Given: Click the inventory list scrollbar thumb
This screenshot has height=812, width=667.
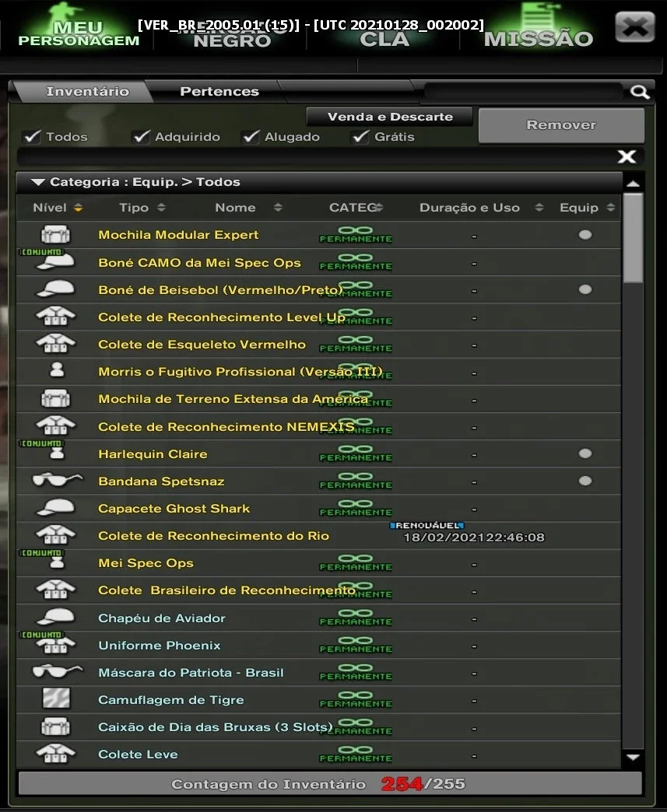Looking at the screenshot, I should point(633,238).
